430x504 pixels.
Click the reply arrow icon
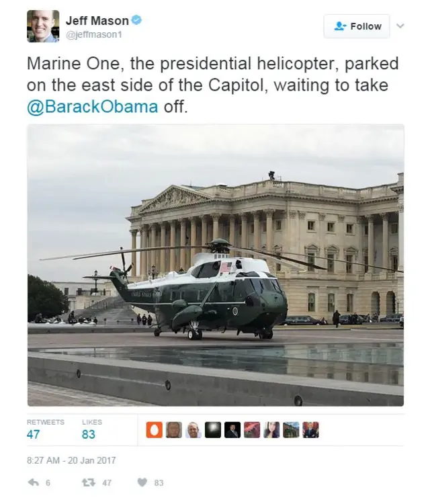34,482
